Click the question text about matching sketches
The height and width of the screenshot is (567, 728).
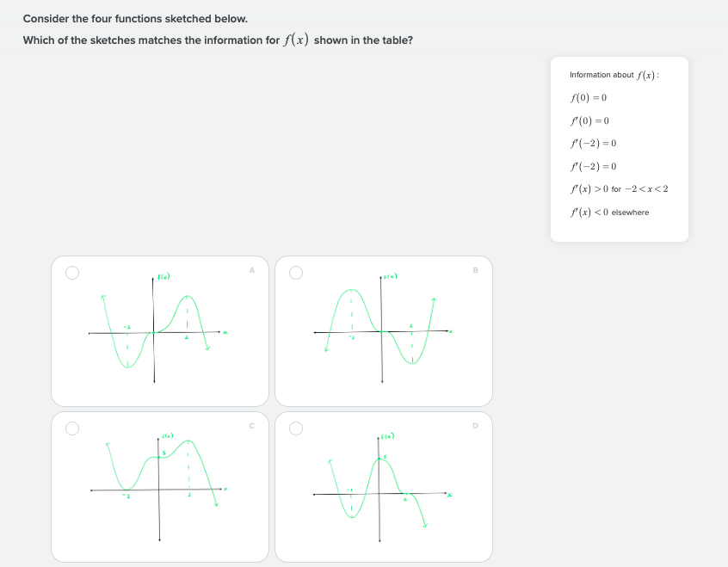click(x=218, y=40)
